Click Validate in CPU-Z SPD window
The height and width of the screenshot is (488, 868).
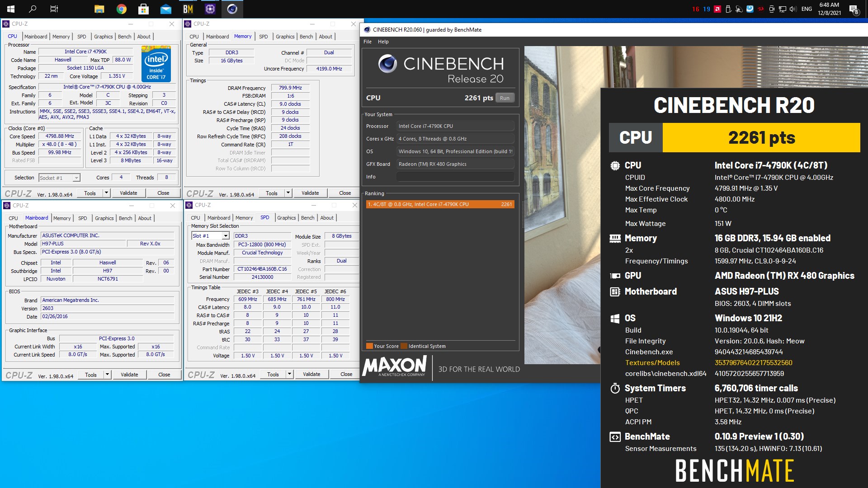click(x=311, y=374)
